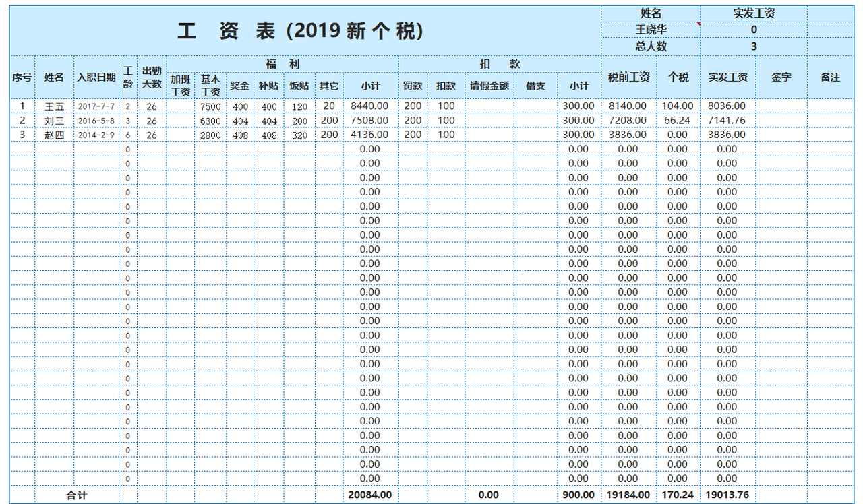
Task: Click hire date 2014-2-9
Action: coord(96,135)
